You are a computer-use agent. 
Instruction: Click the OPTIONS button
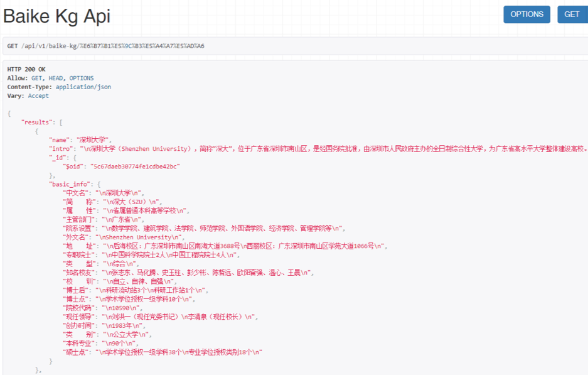pos(527,14)
